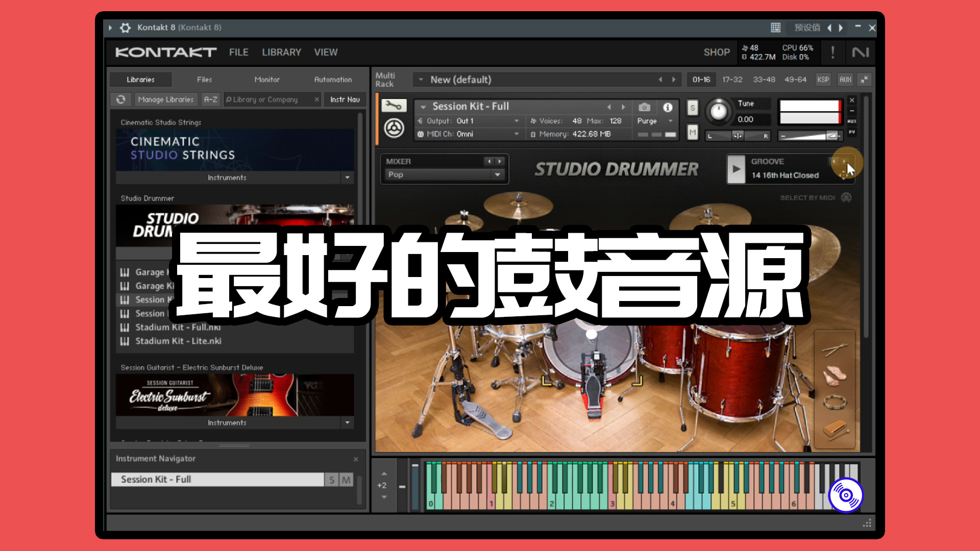Click the grid view icon in the title bar
This screenshot has height=551, width=980.
pos(775,28)
